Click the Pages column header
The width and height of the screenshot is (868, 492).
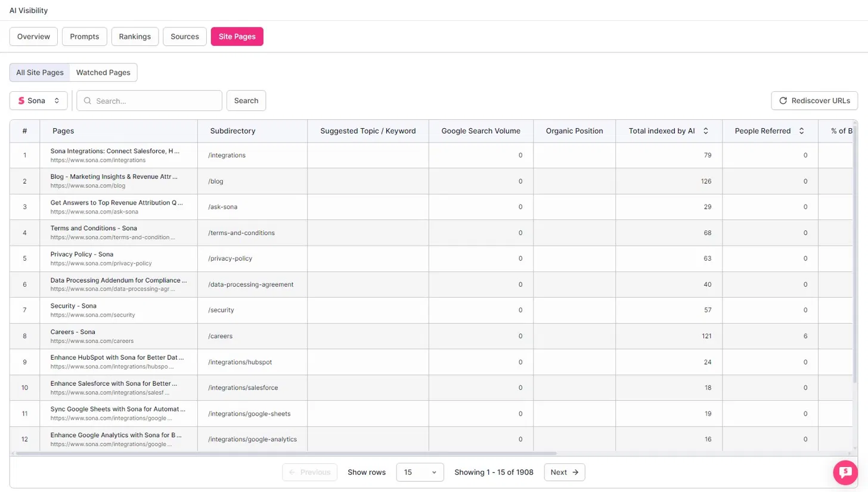[x=119, y=131]
